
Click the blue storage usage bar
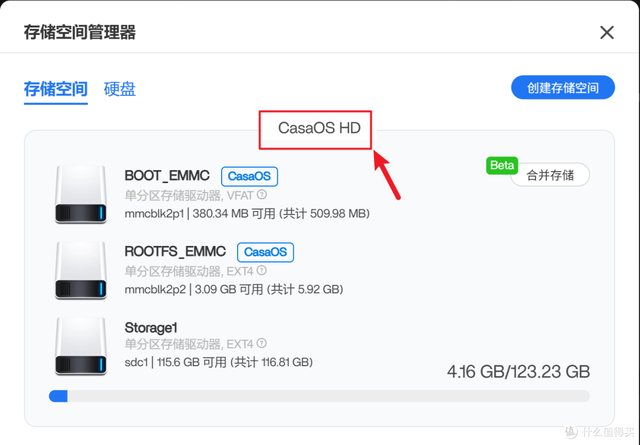click(x=319, y=396)
